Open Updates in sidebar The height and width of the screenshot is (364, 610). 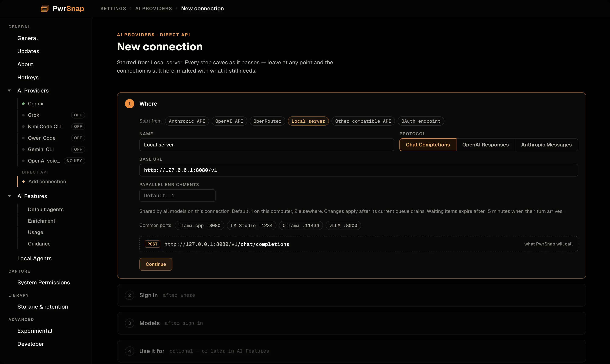[x=28, y=51]
